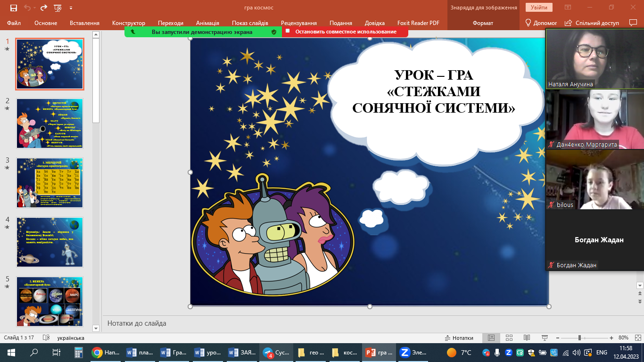Click Богдан Жадан participant tile

(x=595, y=239)
